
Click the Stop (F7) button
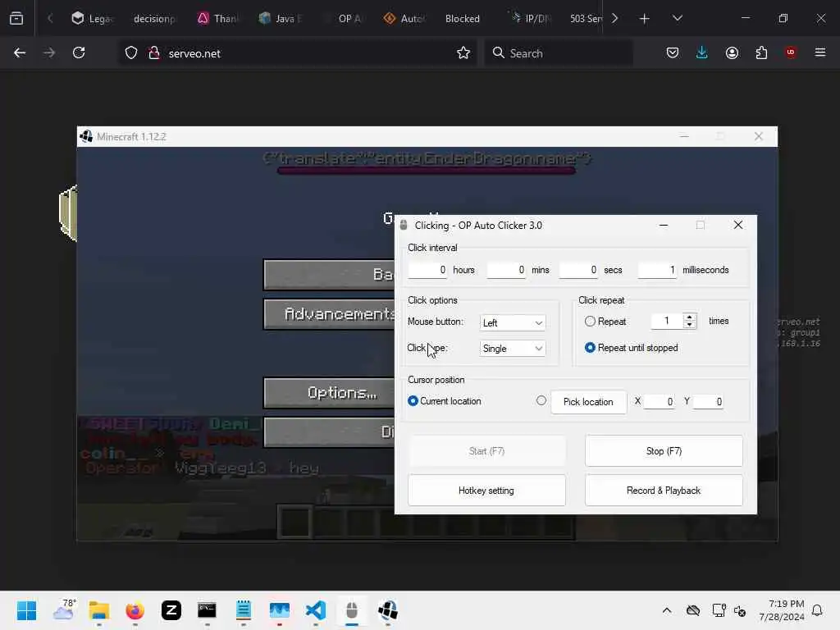[x=664, y=451]
